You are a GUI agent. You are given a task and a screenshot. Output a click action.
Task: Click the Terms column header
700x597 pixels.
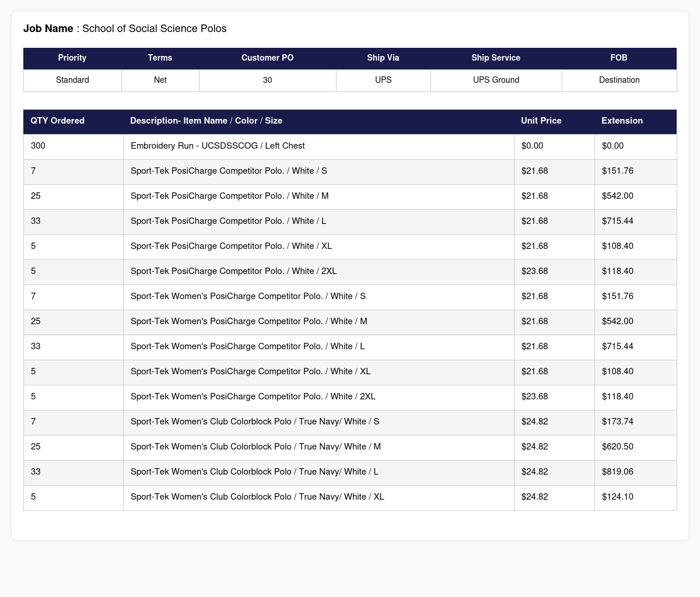coord(160,58)
